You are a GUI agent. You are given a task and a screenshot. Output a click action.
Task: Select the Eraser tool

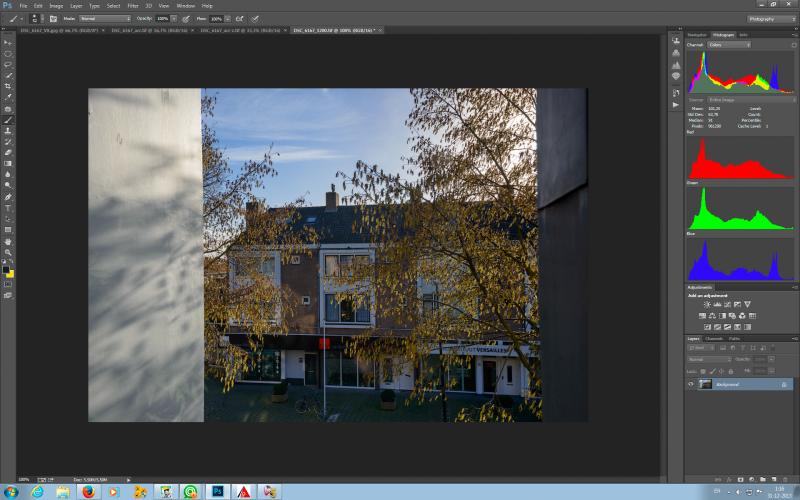click(8, 153)
